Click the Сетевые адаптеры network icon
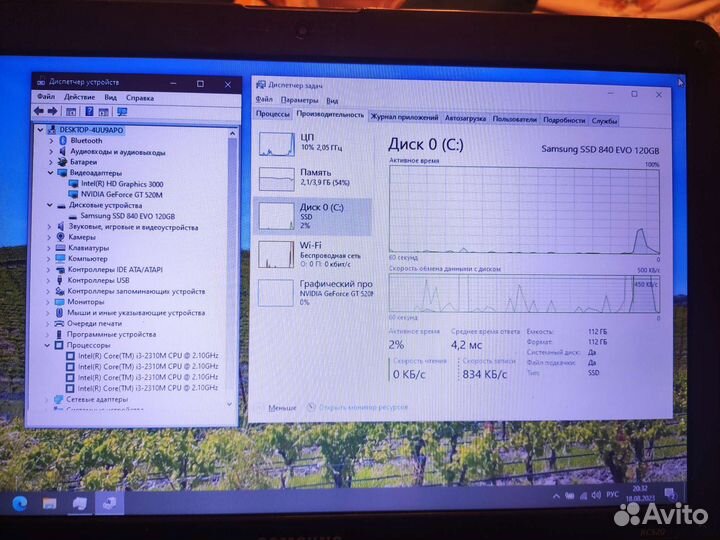The width and height of the screenshot is (720, 540). pos(58,399)
